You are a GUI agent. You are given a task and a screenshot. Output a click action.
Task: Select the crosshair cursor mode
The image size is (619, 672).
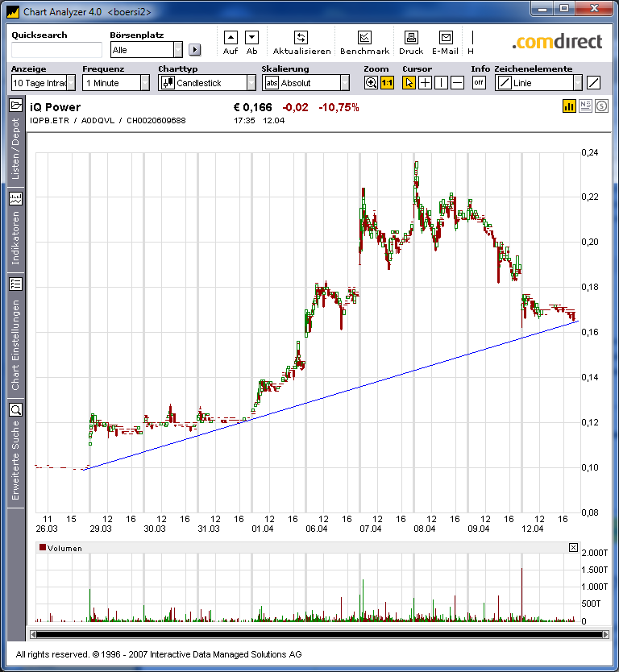pos(425,82)
